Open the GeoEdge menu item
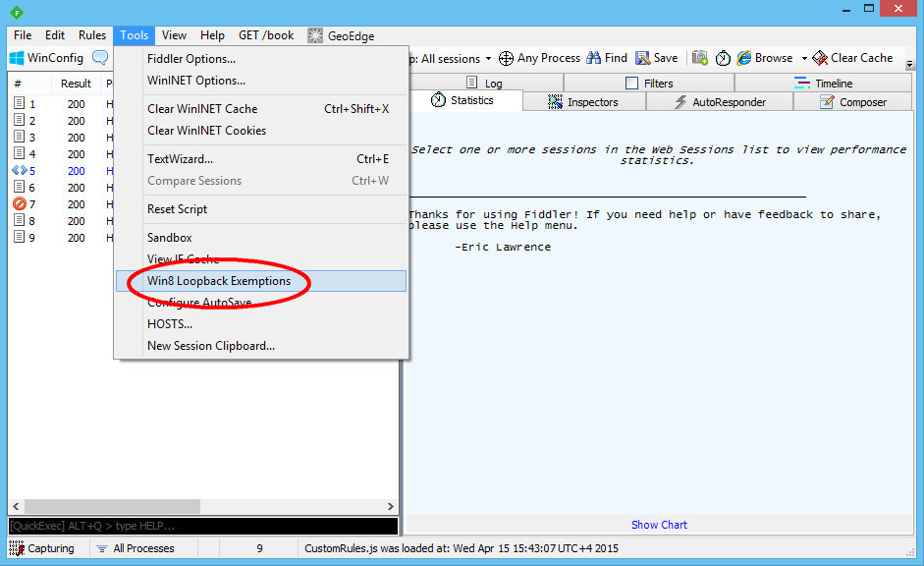Screen dimensions: 924x566 tap(341, 35)
